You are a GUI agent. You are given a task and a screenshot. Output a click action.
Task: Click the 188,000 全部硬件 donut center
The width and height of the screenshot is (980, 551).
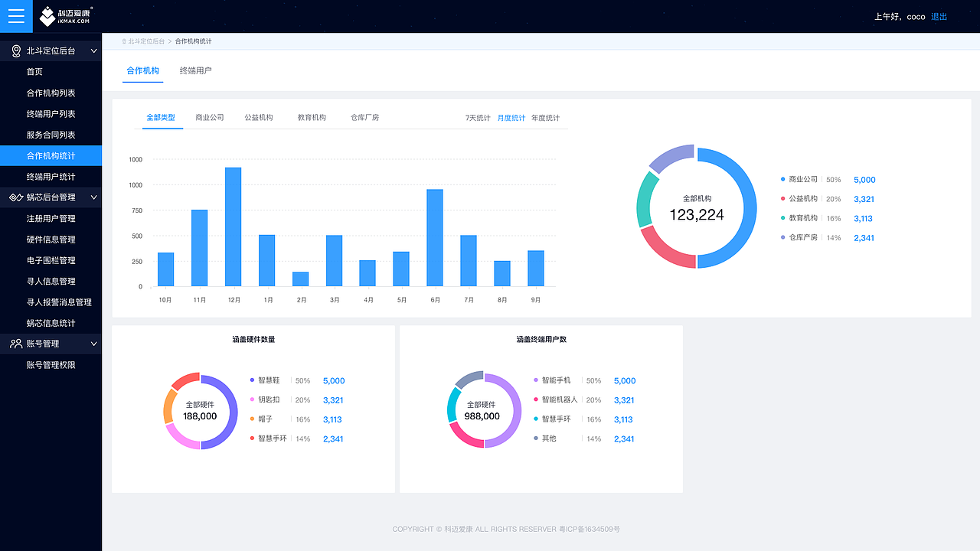(x=200, y=411)
